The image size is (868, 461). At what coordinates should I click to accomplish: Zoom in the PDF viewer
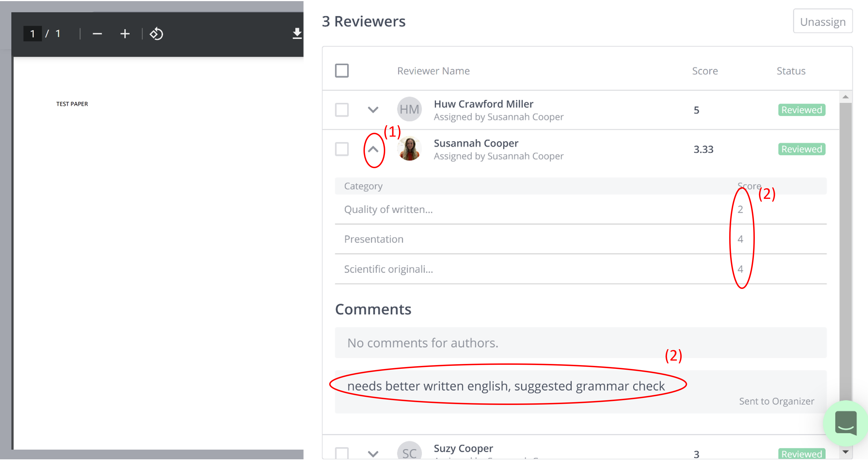[x=125, y=34]
